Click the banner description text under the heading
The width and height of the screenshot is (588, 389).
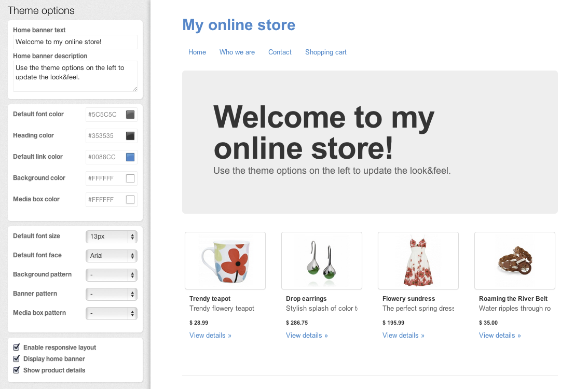click(332, 171)
